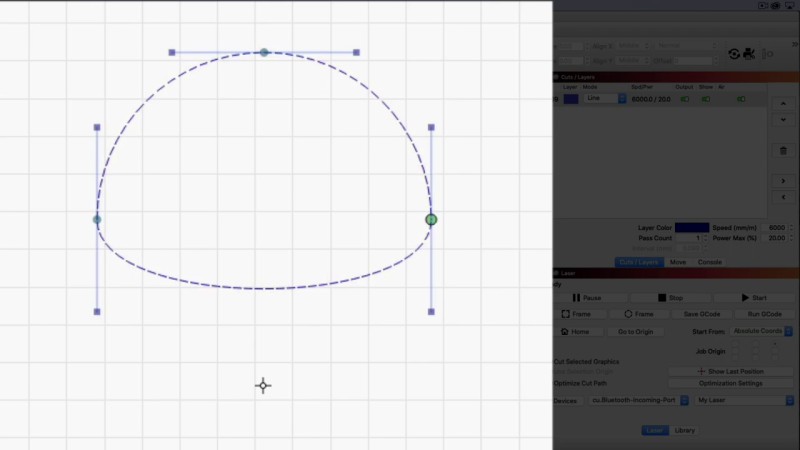Move the layer down with the down arrow
This screenshot has height=450, width=800.
[x=783, y=120]
